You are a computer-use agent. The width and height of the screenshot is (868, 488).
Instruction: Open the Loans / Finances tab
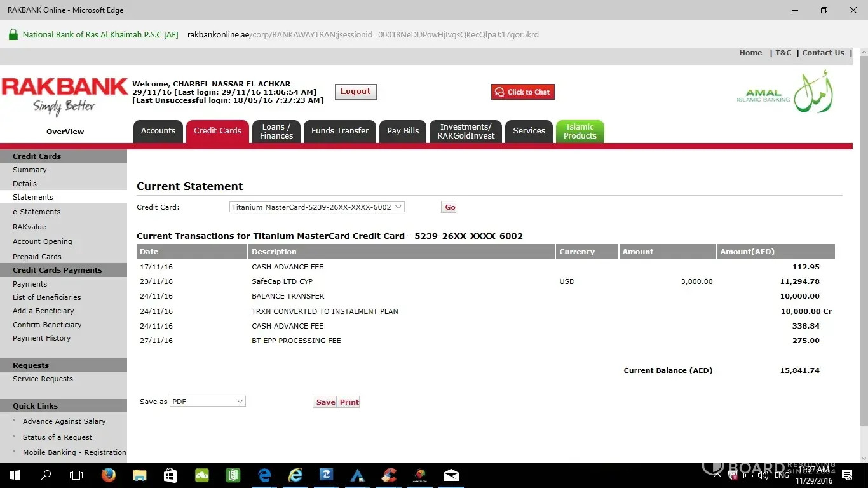(276, 131)
